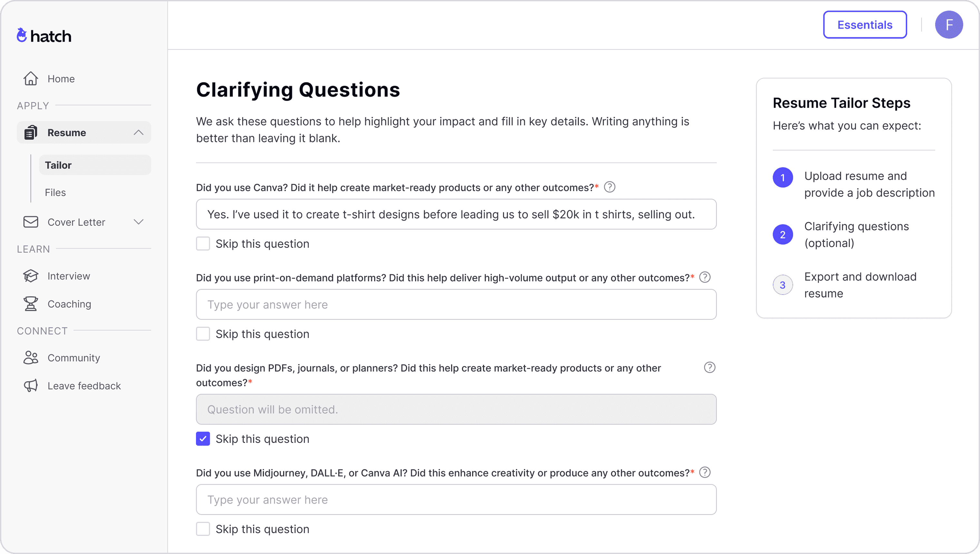980x554 pixels.
Task: Open the user avatar F menu
Action: [x=949, y=25]
